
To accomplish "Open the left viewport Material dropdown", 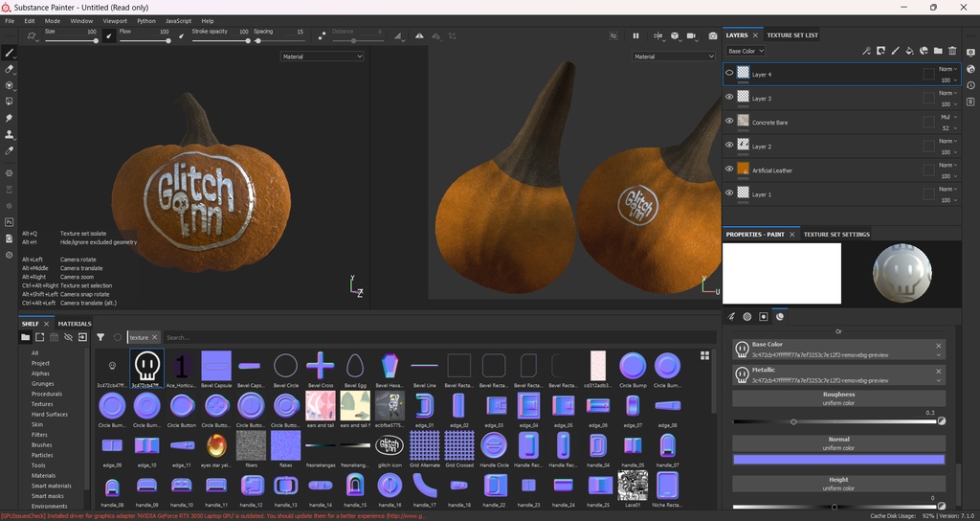I will coord(322,57).
